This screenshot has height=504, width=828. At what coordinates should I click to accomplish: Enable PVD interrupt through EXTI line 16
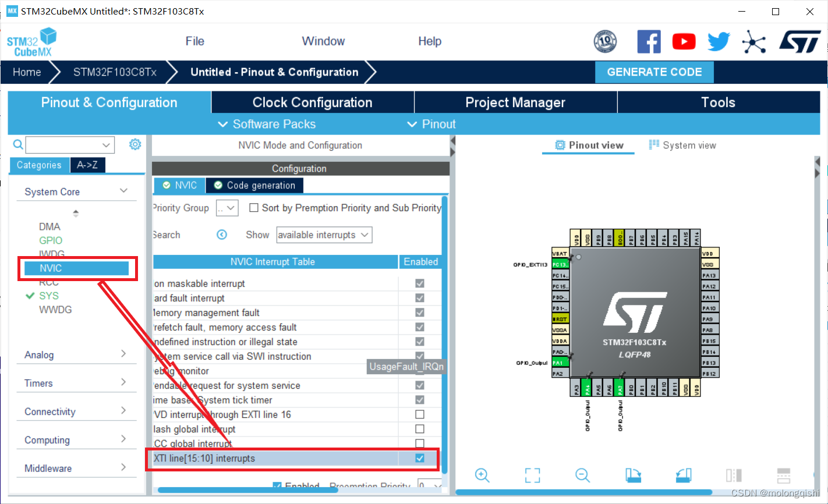point(420,414)
